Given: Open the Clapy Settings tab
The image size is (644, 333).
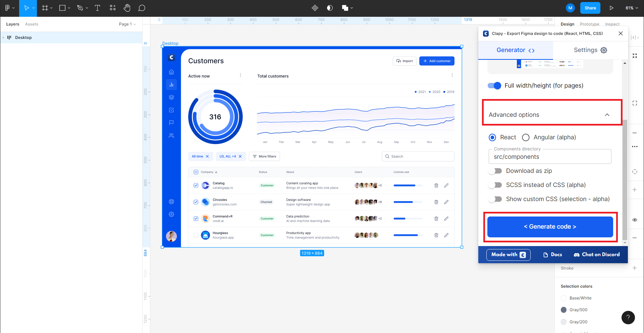Looking at the screenshot, I should [590, 50].
